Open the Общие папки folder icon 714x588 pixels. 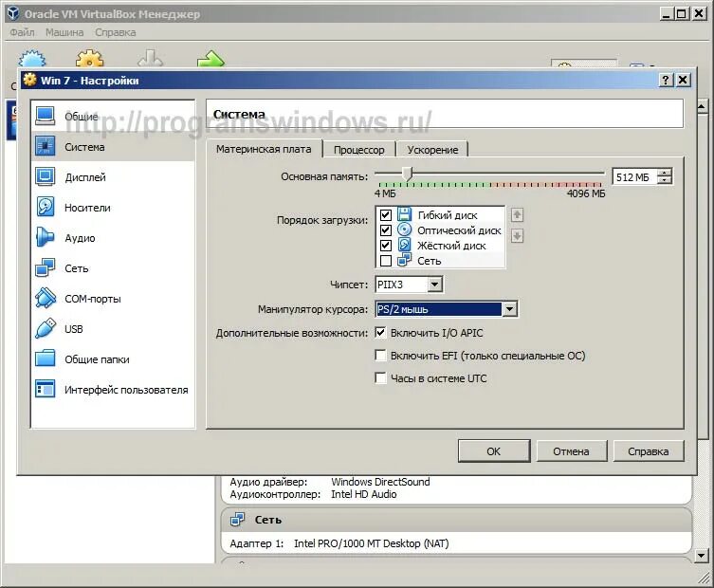pyautogui.click(x=46, y=358)
